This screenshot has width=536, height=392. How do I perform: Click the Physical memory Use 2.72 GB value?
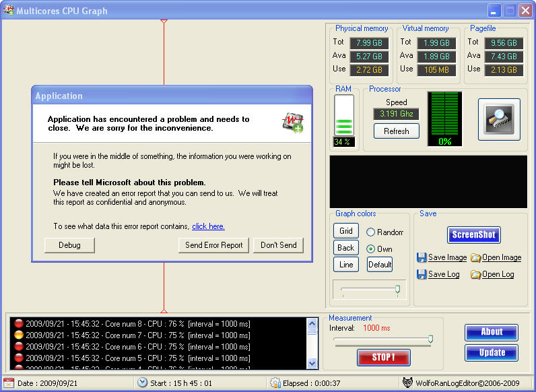[369, 70]
